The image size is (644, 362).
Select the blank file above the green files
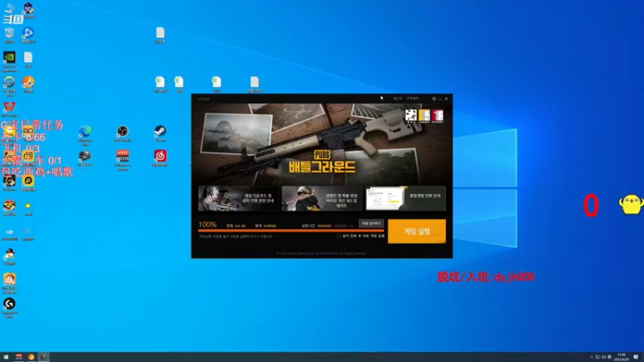pos(160,35)
